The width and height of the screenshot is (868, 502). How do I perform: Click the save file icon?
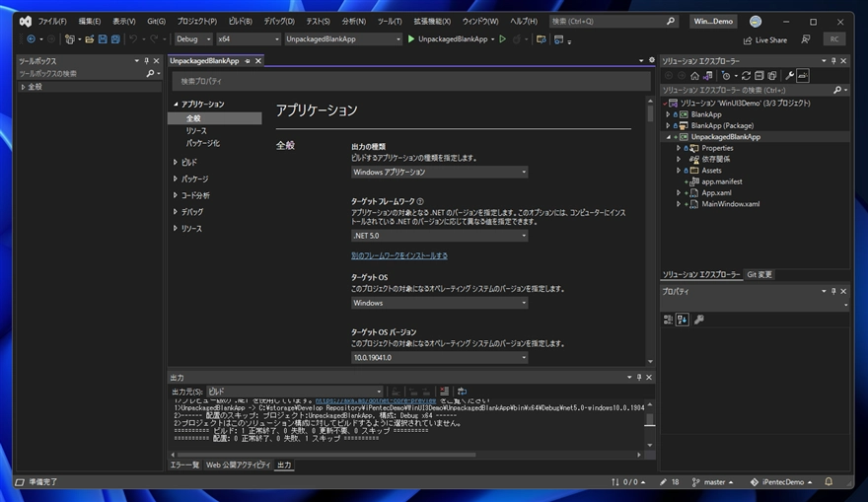(103, 39)
